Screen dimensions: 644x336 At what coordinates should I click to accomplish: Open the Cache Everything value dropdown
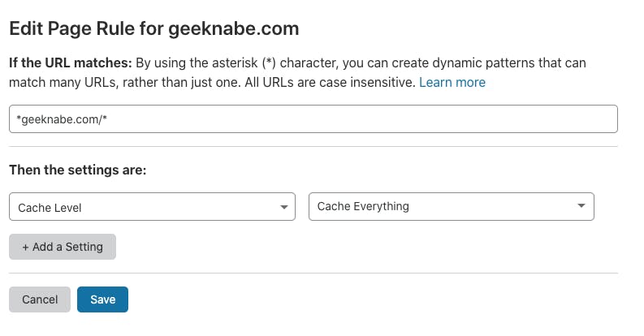click(451, 206)
